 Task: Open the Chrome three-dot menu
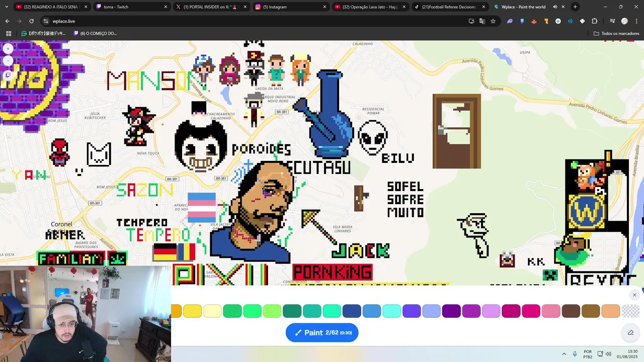pos(636,21)
